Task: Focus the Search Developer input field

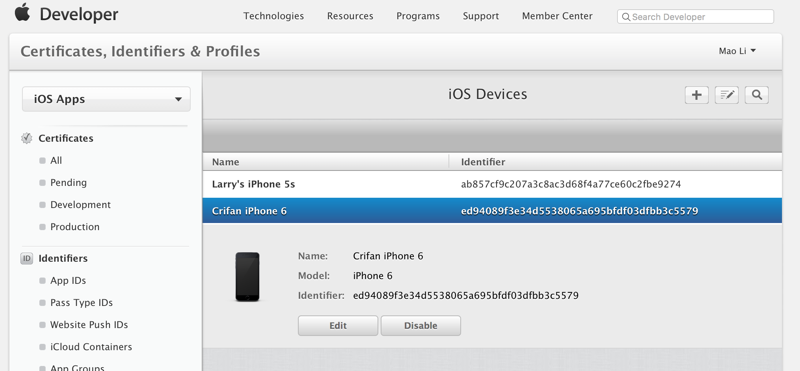Action: pyautogui.click(x=695, y=17)
